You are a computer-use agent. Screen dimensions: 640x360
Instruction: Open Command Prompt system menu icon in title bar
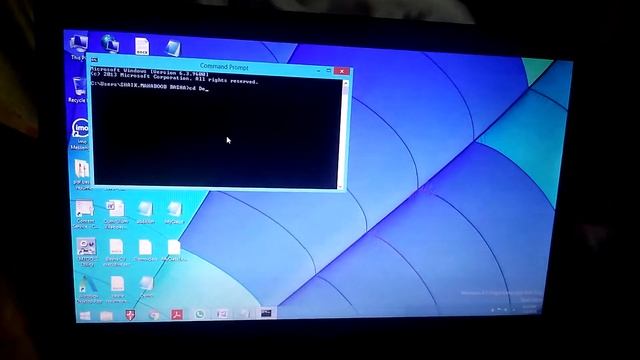pyautogui.click(x=94, y=60)
